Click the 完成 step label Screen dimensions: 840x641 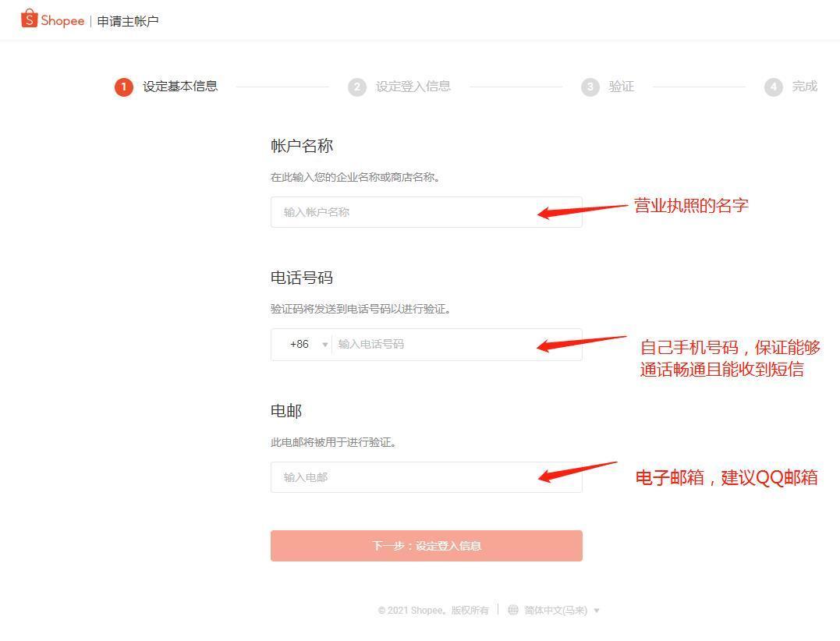tap(803, 87)
